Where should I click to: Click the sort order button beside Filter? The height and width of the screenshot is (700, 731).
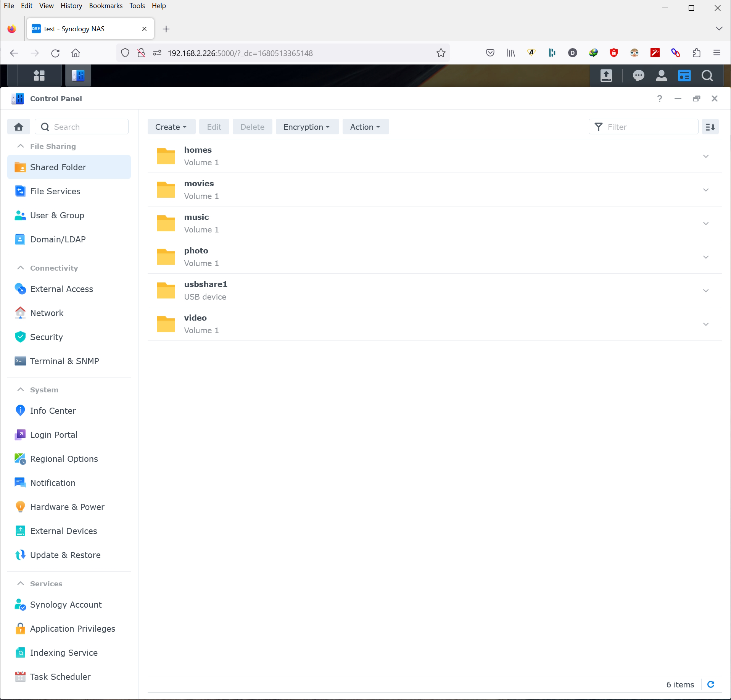click(710, 127)
